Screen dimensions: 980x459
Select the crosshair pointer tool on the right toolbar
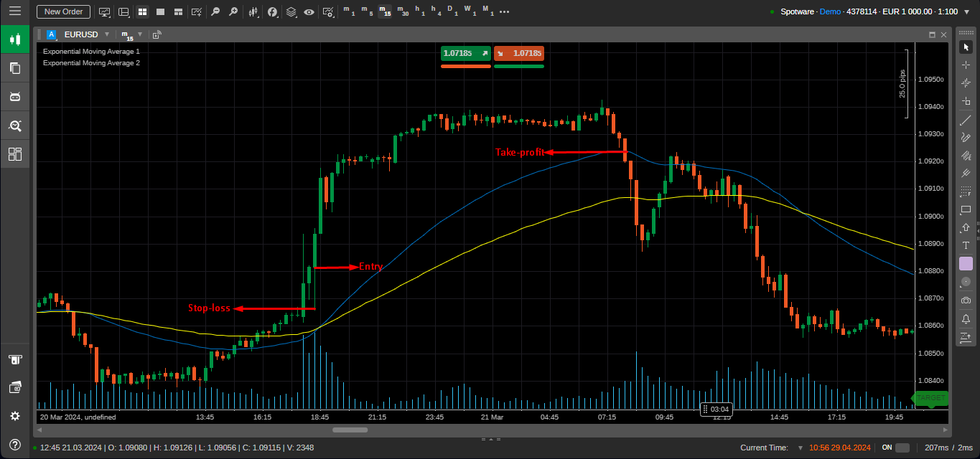pos(966,64)
